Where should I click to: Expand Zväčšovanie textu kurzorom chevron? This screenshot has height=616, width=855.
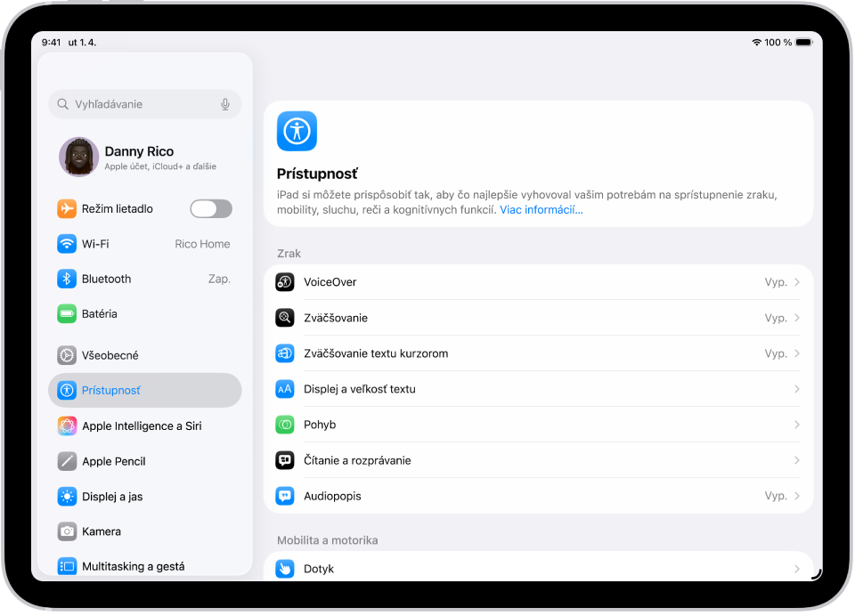pyautogui.click(x=796, y=353)
